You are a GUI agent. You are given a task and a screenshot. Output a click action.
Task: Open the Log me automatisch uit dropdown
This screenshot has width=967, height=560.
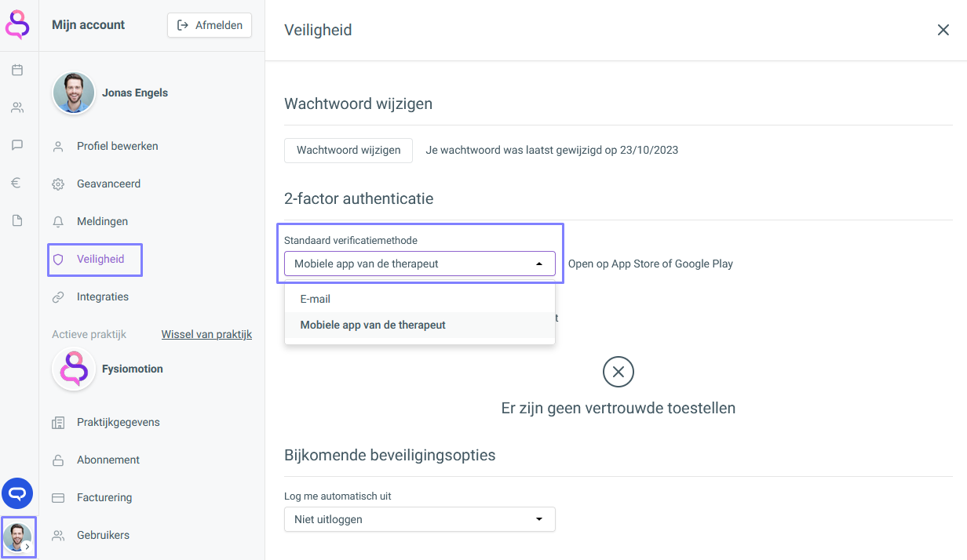pyautogui.click(x=420, y=519)
